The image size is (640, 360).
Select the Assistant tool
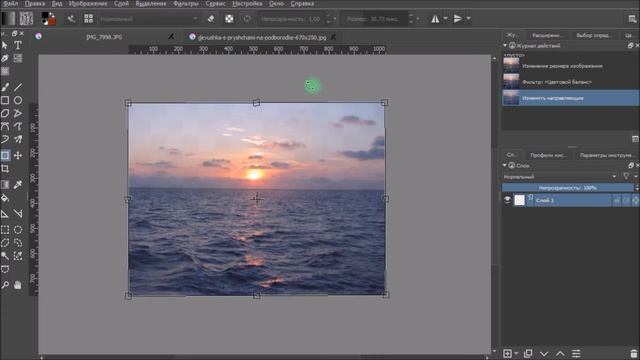(x=5, y=213)
